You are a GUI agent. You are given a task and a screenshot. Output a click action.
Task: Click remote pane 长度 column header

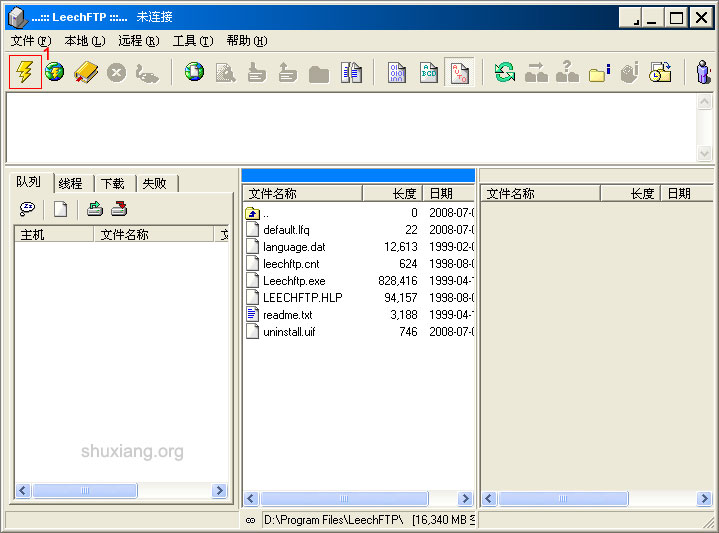point(630,194)
